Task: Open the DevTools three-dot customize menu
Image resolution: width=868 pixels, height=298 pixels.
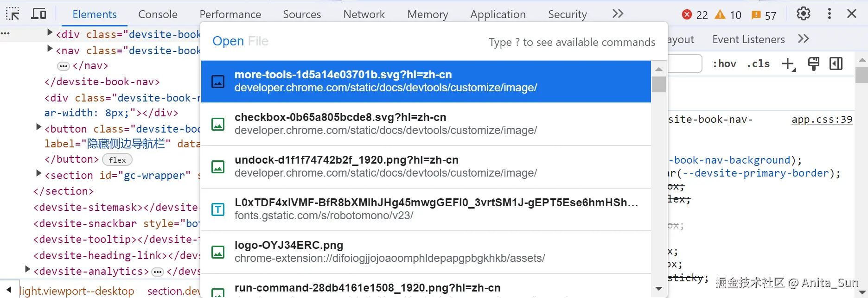Action: 829,14
